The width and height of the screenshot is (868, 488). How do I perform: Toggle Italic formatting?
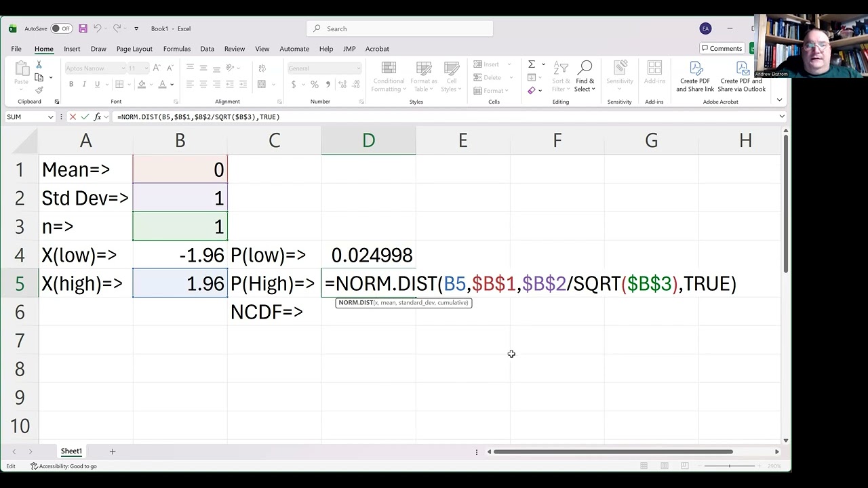(x=84, y=84)
